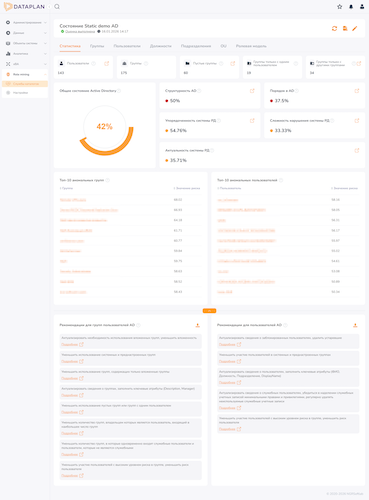Image resolution: width=369 pixels, height=500 pixels.
Task: Click the favorites star icon
Action: coord(340,7)
